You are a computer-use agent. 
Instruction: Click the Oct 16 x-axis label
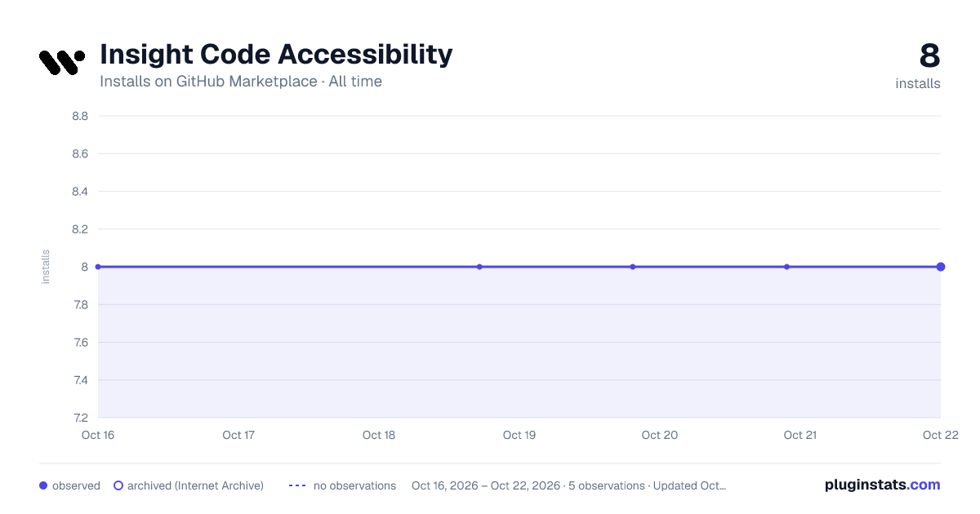pyautogui.click(x=98, y=435)
